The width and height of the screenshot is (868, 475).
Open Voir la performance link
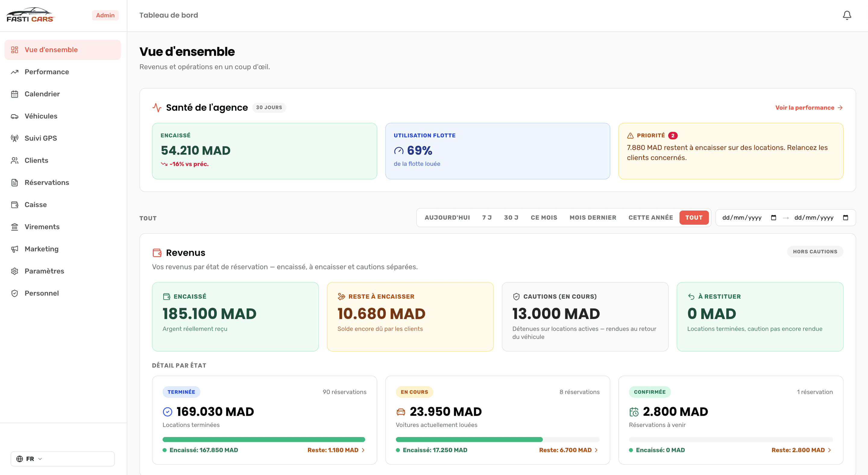coord(809,108)
